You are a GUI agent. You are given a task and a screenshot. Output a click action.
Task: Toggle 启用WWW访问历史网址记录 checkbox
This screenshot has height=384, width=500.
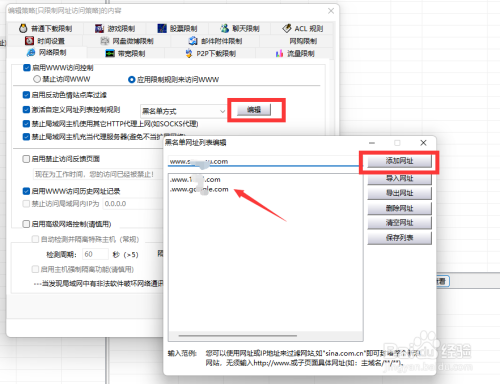pos(26,191)
